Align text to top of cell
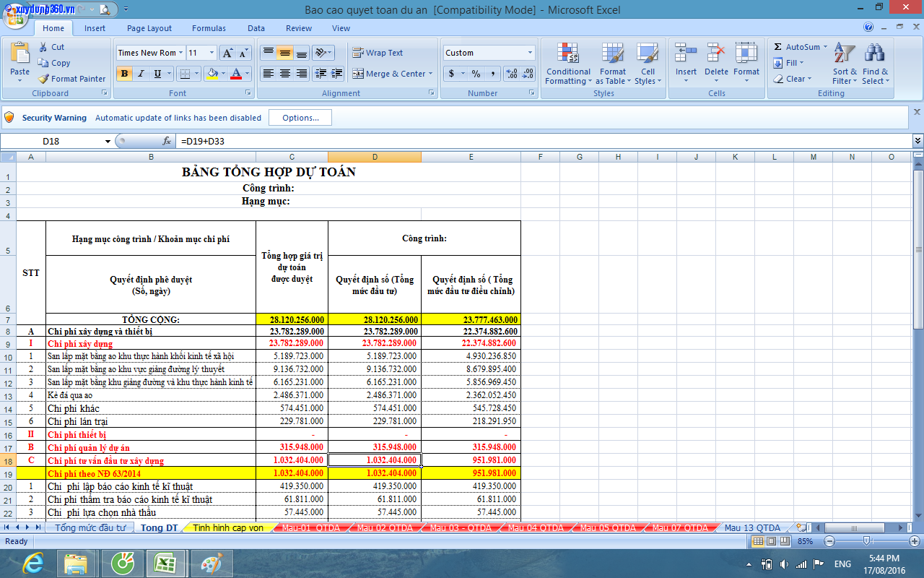Image resolution: width=924 pixels, height=578 pixels. [268, 53]
